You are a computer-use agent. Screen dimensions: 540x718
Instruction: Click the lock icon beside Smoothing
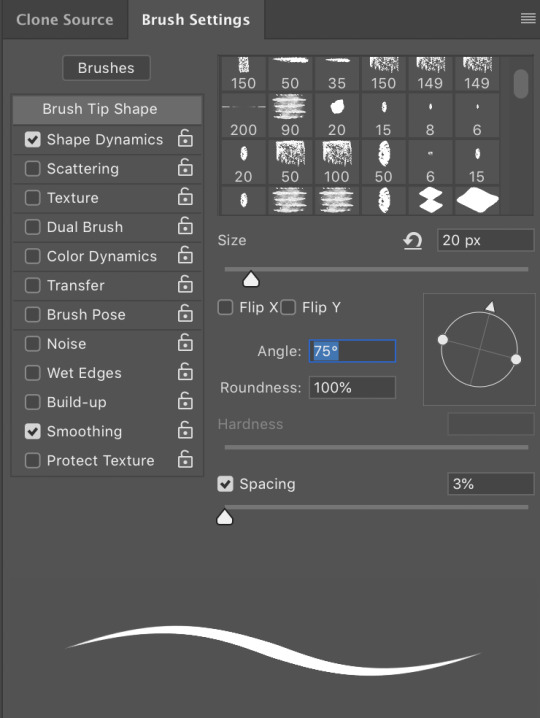(x=185, y=430)
